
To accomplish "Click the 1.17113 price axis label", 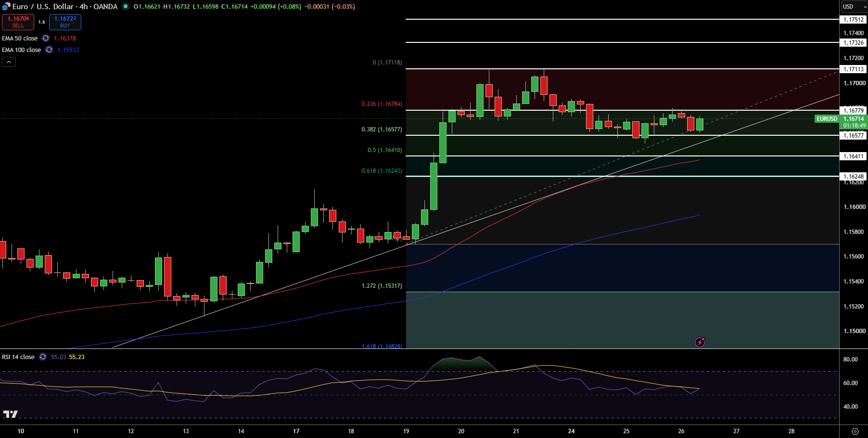I will tap(854, 69).
